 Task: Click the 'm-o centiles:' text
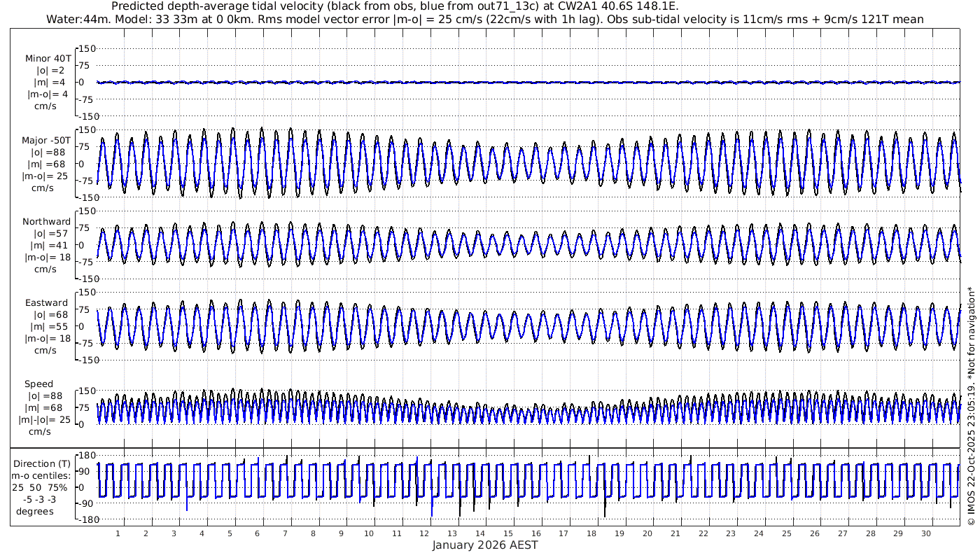tap(41, 476)
